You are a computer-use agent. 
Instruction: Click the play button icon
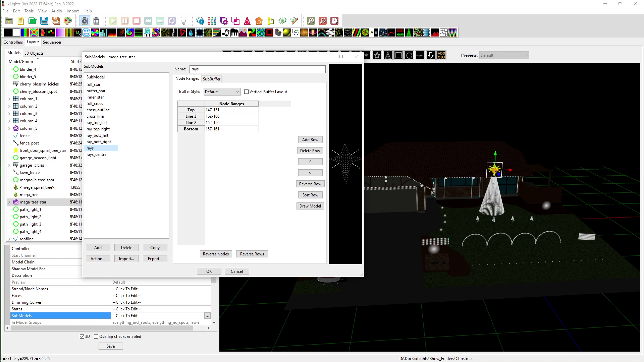(x=113, y=21)
